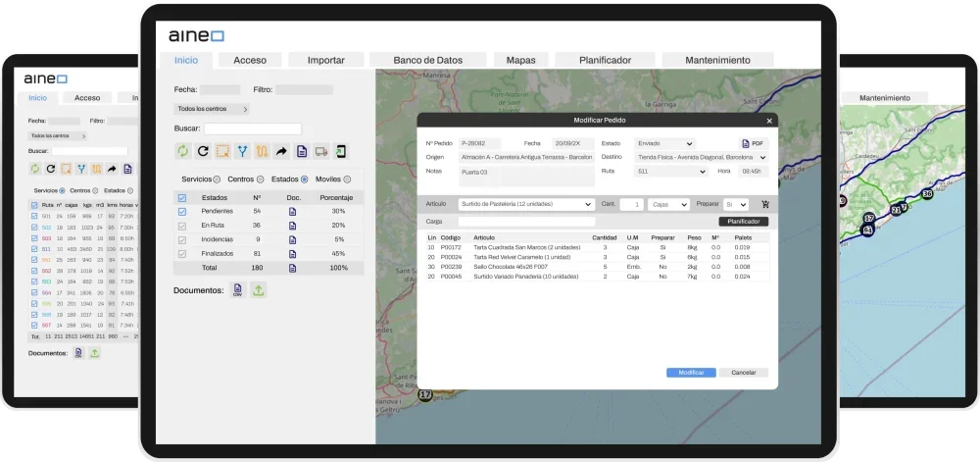This screenshot has width=980, height=462.
Task: Activate the orange area selection tool in center toolbar
Action: point(221,151)
